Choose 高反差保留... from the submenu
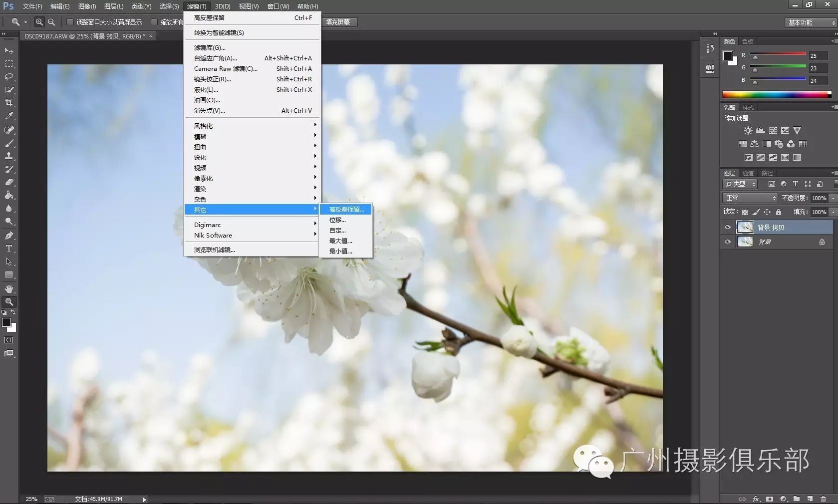The image size is (838, 504). click(345, 209)
